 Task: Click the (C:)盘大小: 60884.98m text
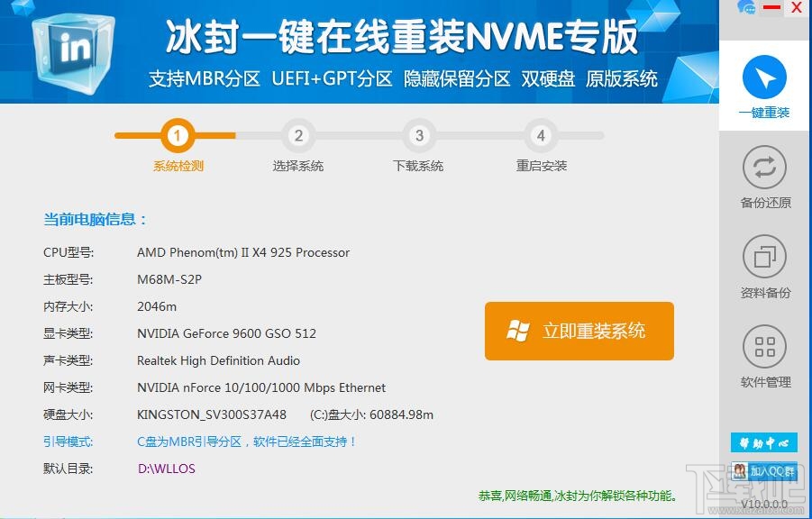pos(372,414)
